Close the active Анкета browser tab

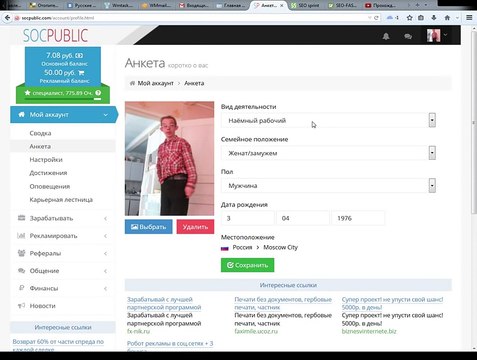(282, 5)
